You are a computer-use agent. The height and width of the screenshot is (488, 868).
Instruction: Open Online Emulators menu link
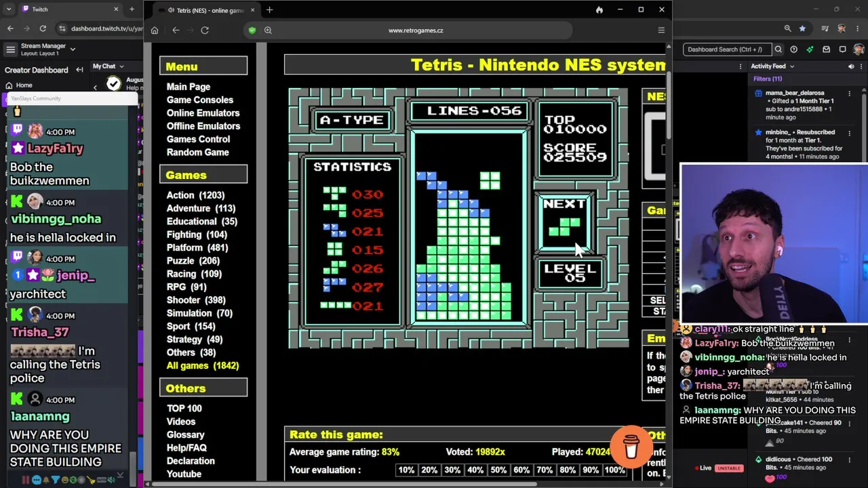(203, 113)
